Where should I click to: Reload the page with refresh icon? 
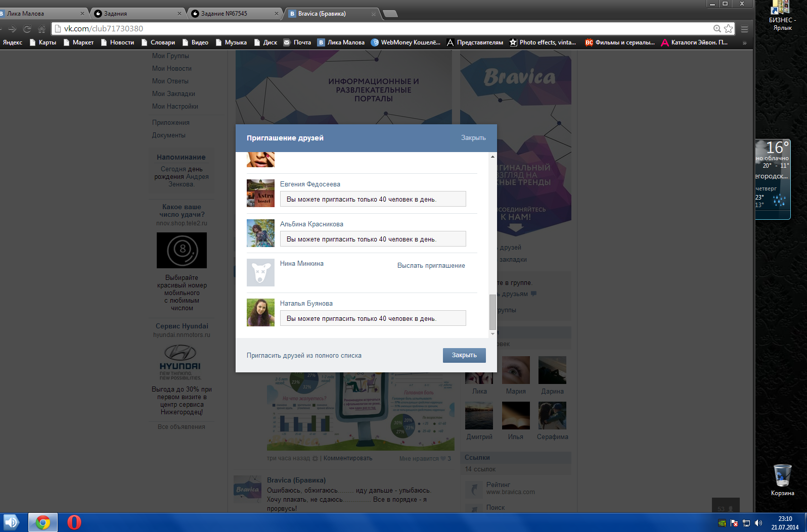[x=27, y=29]
